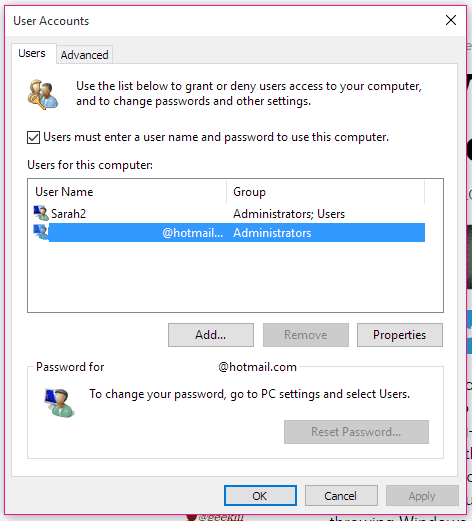Click the user icon in the password section
The width and height of the screenshot is (472, 521).
[59, 403]
